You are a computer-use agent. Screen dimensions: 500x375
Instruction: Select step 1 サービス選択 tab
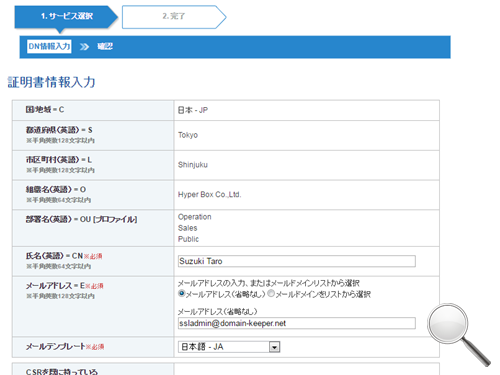click(x=66, y=17)
